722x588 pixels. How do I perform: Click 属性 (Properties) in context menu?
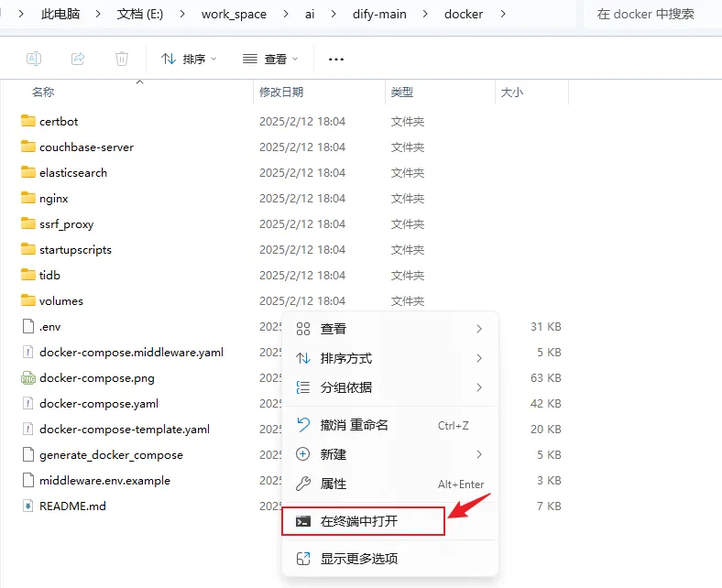(334, 484)
